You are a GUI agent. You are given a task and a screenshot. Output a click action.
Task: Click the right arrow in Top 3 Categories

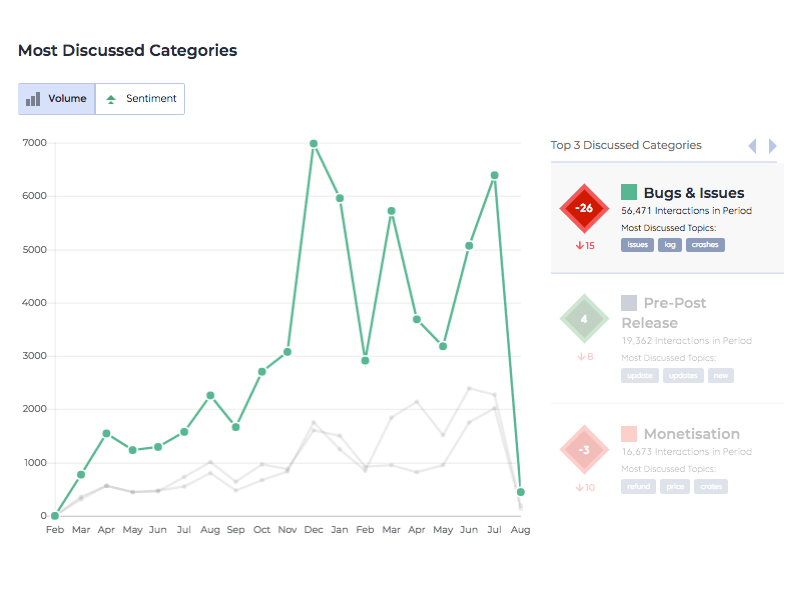point(772,146)
